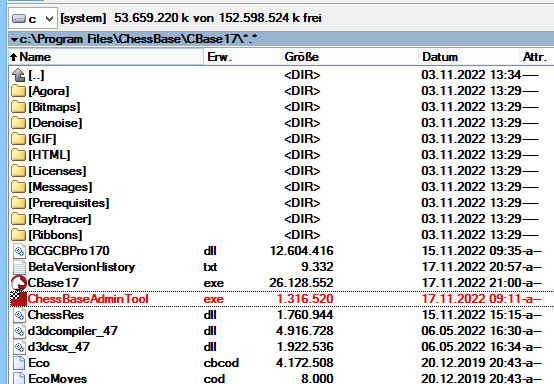
Task: Select the d3dcompiler_47 file name
Action: (72, 331)
